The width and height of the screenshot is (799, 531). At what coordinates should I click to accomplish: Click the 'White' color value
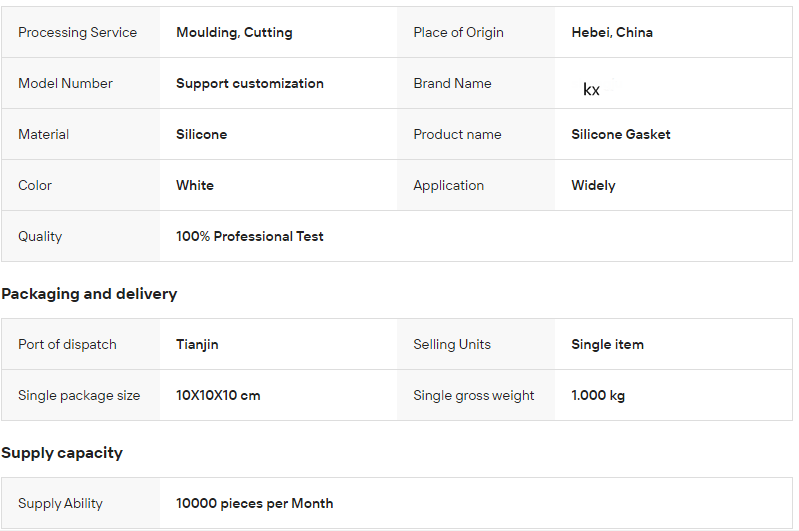click(194, 185)
